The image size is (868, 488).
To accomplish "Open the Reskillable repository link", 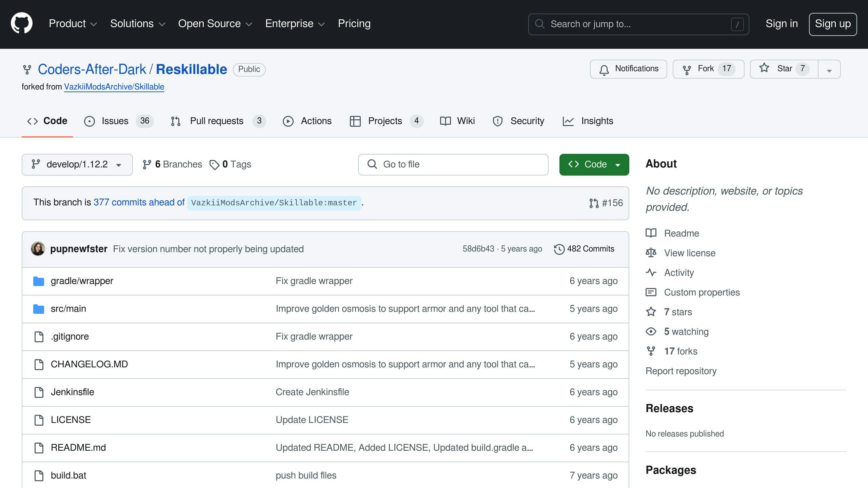I will (x=192, y=69).
